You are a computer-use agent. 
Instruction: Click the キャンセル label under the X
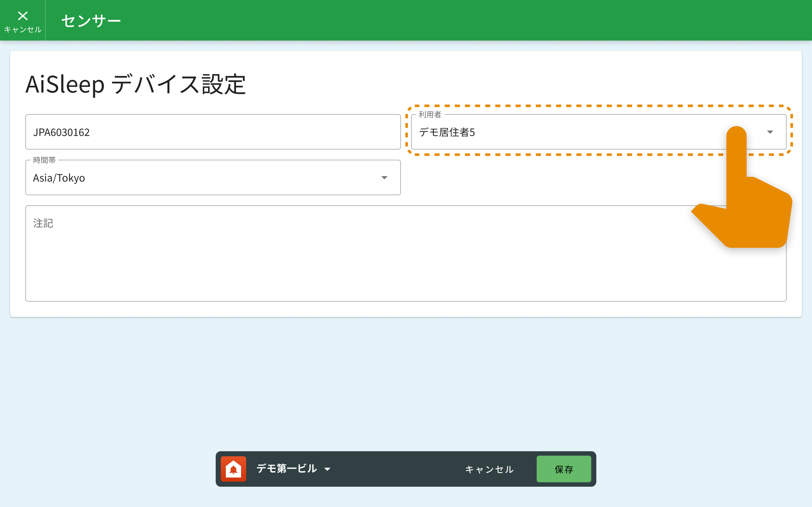coord(23,29)
